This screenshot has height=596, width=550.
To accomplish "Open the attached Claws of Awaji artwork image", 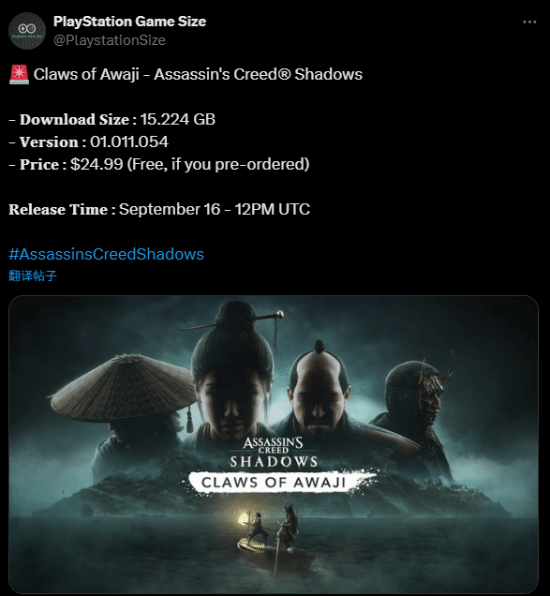I will [273, 444].
